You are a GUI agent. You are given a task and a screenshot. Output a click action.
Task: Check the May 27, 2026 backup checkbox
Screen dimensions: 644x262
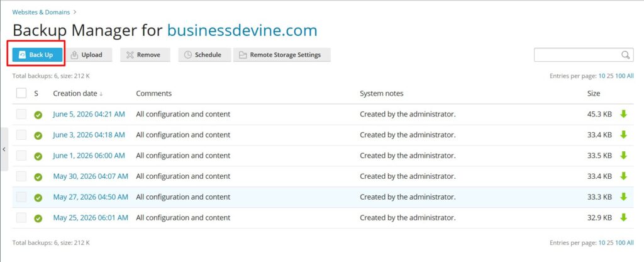tap(21, 197)
